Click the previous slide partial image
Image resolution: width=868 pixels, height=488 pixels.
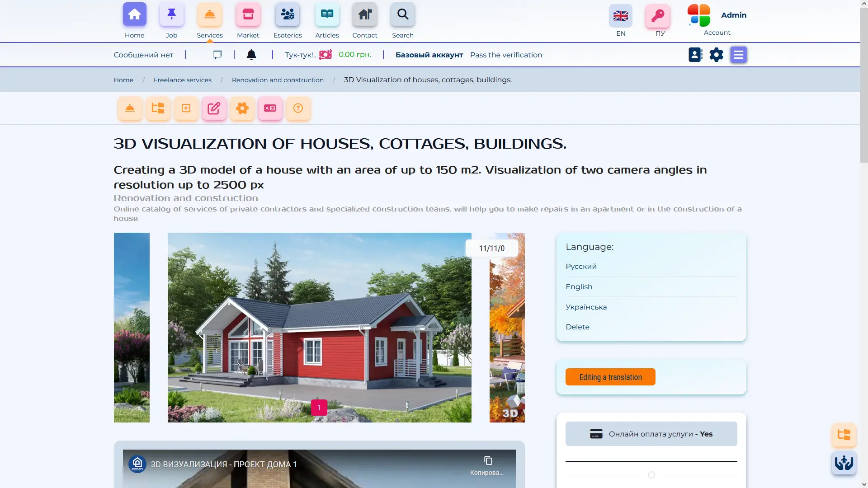click(x=132, y=328)
